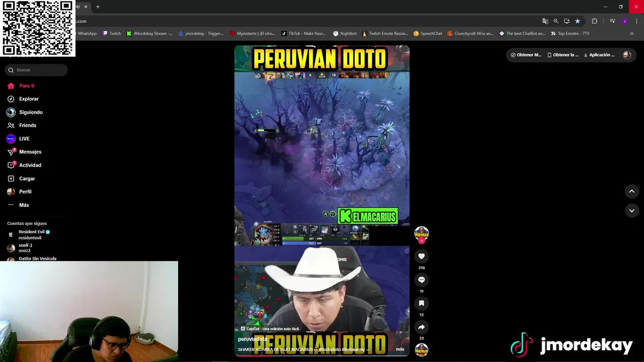
Task: Like the video with the heart icon
Action: pyautogui.click(x=422, y=256)
